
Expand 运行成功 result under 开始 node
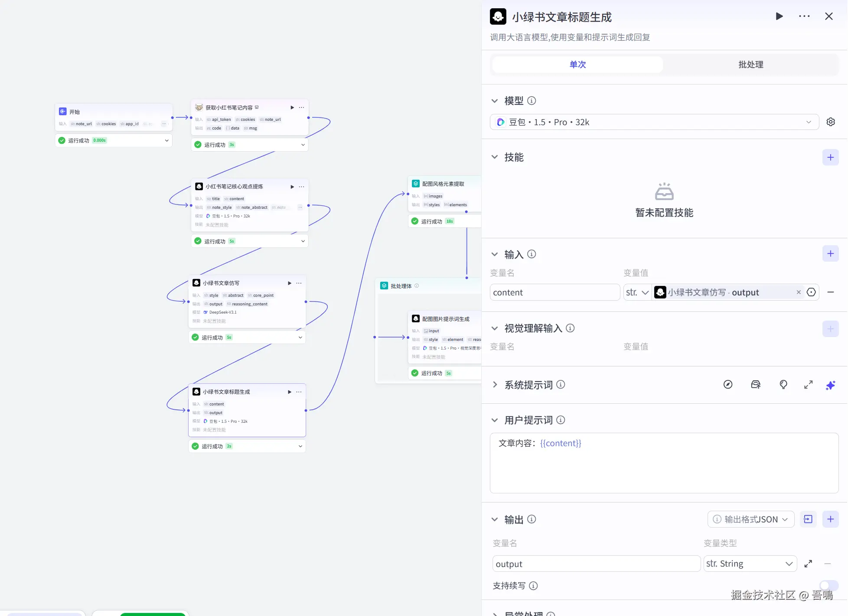click(166, 140)
